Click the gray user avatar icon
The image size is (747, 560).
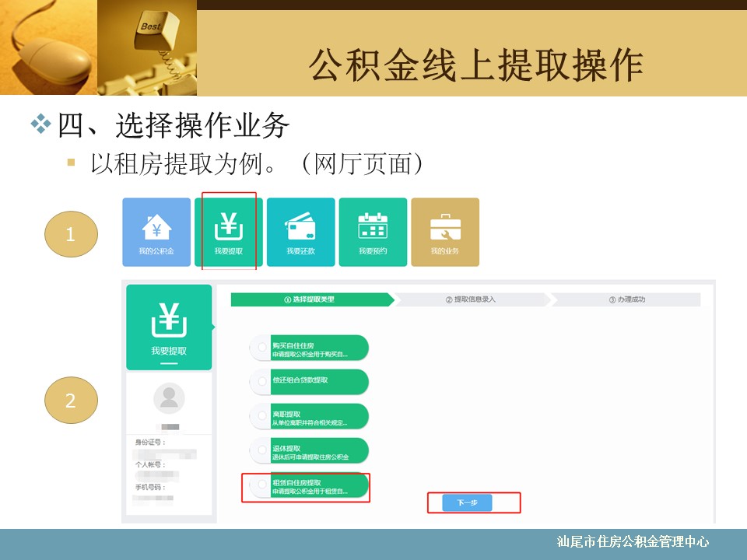click(169, 398)
